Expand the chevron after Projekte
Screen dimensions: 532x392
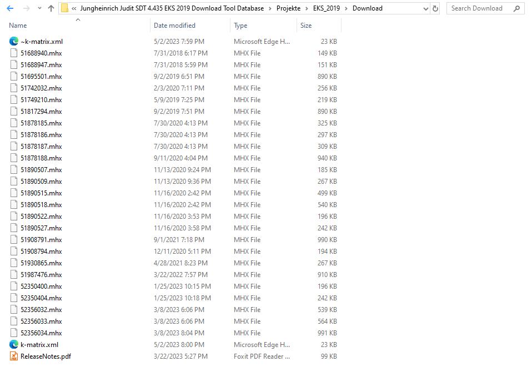tap(307, 8)
